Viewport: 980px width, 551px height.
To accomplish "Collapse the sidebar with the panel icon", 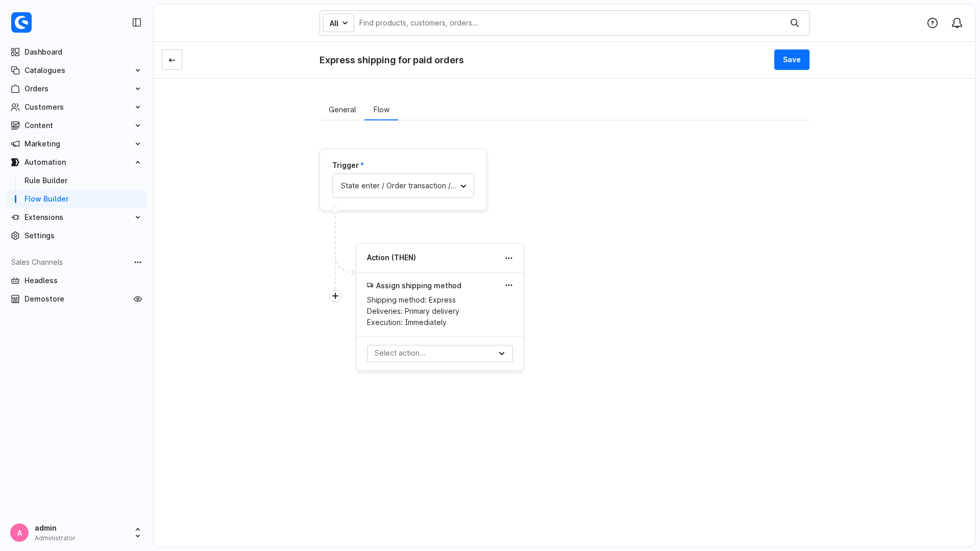I will (137, 22).
